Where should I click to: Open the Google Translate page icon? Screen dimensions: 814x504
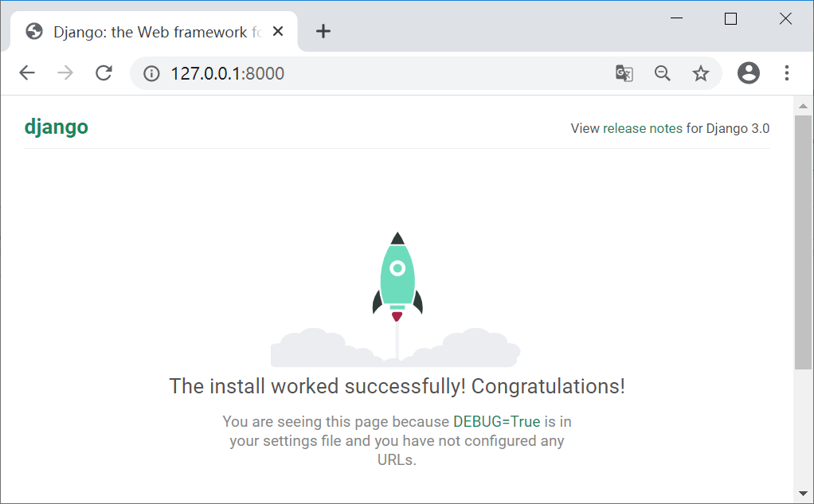(624, 73)
